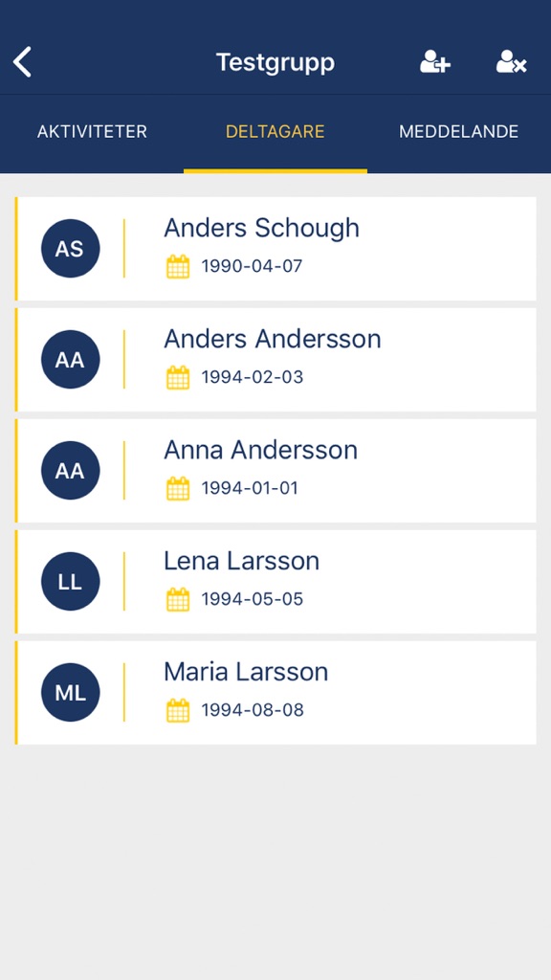This screenshot has width=551, height=980.
Task: Tap calendar icon beside 1994-01-01
Action: [178, 488]
